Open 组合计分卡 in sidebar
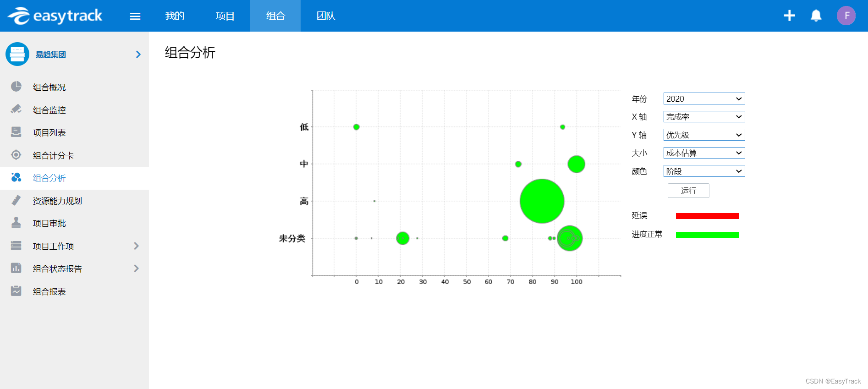 tap(53, 155)
